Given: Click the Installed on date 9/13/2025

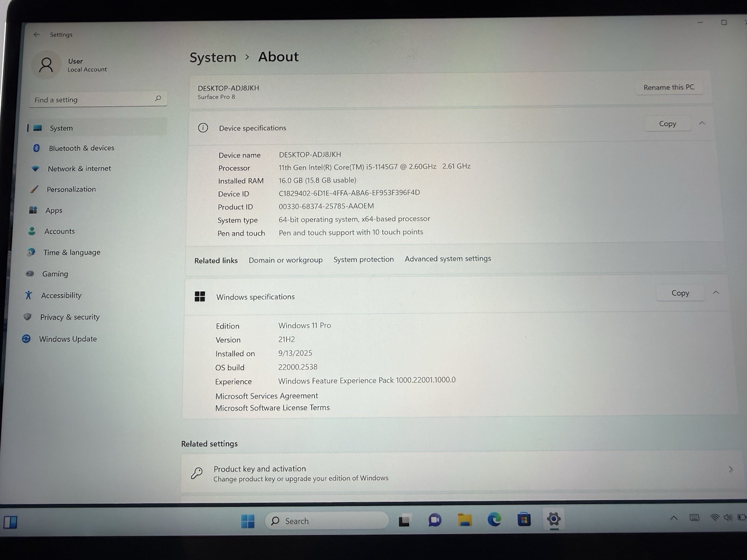Looking at the screenshot, I should pos(295,353).
